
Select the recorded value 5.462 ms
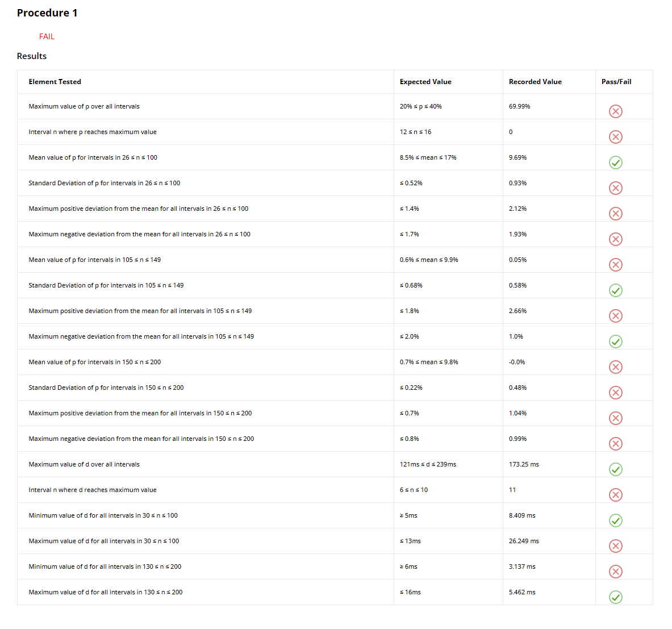pyautogui.click(x=522, y=592)
